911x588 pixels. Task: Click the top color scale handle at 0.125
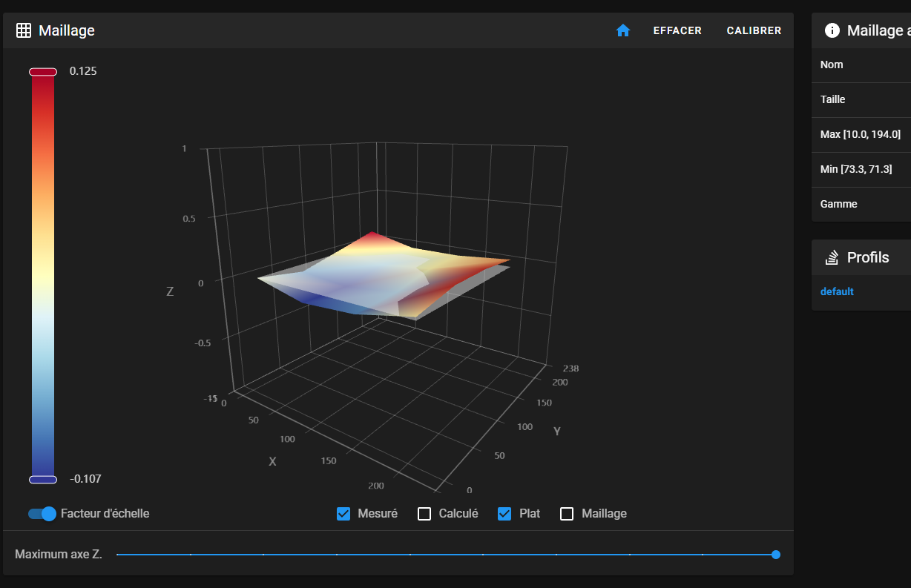43,72
